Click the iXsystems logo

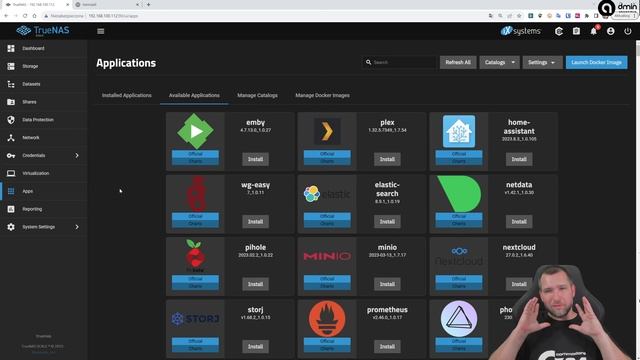[521, 31]
